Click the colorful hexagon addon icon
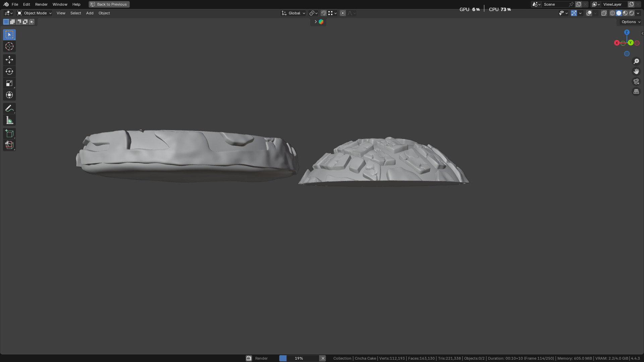 coord(321,22)
